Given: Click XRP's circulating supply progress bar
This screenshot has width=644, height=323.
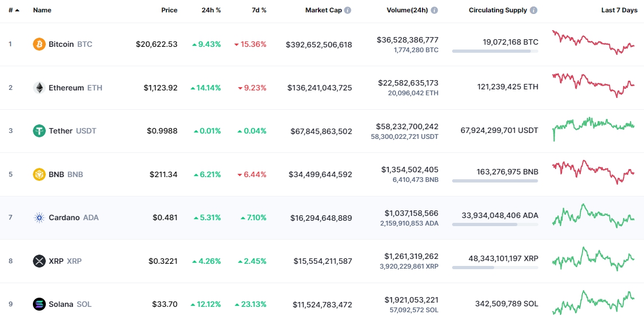Looking at the screenshot, I should point(495,268).
